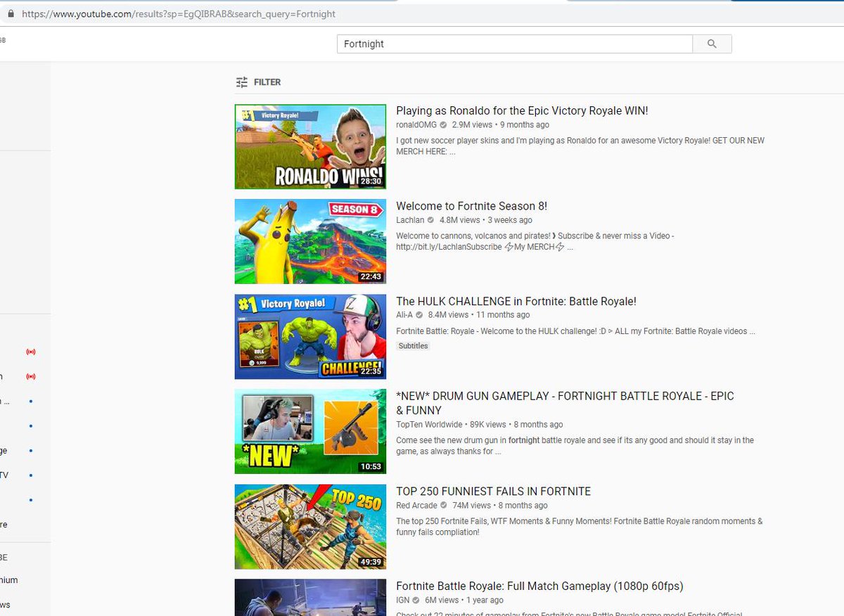Open the IGN full match thumbnail
Screen dimensions: 844x616
click(x=310, y=598)
